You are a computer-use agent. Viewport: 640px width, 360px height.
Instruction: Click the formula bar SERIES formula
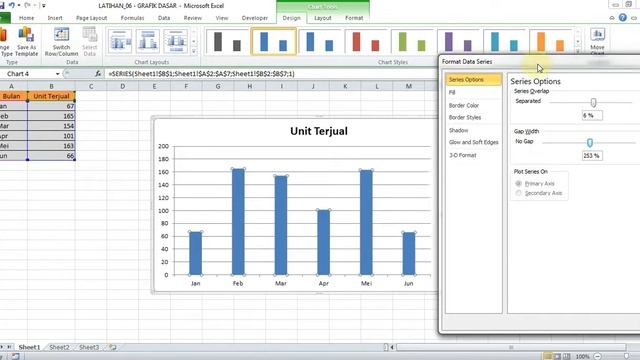[201, 74]
